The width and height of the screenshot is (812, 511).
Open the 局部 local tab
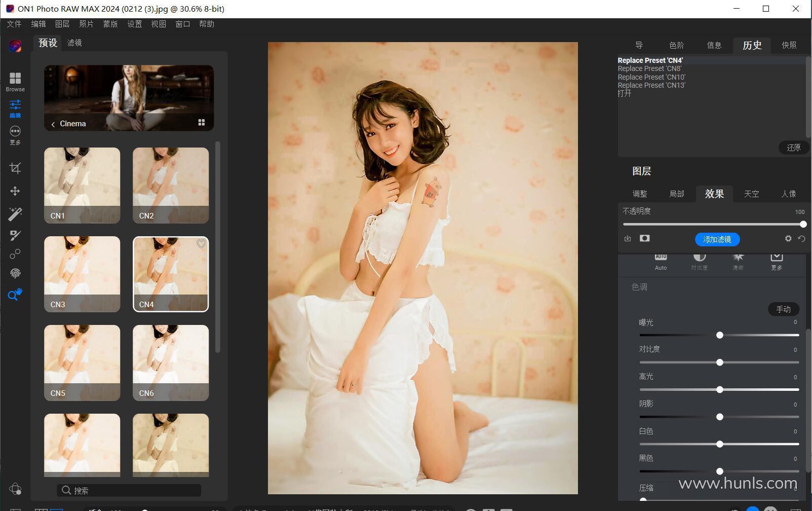click(677, 194)
